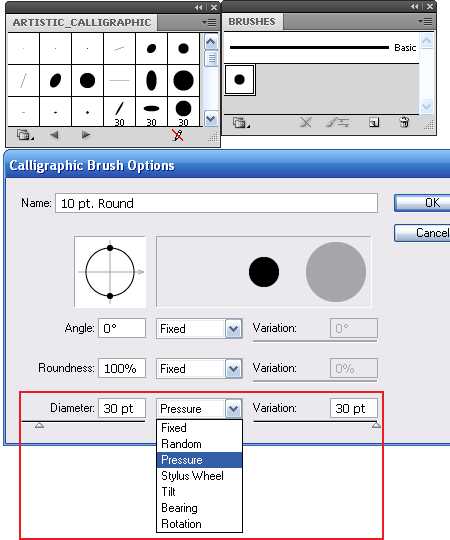This screenshot has height=540, width=450.
Task: Open Brush Libraries menu in Brushes panel
Action: tap(240, 123)
